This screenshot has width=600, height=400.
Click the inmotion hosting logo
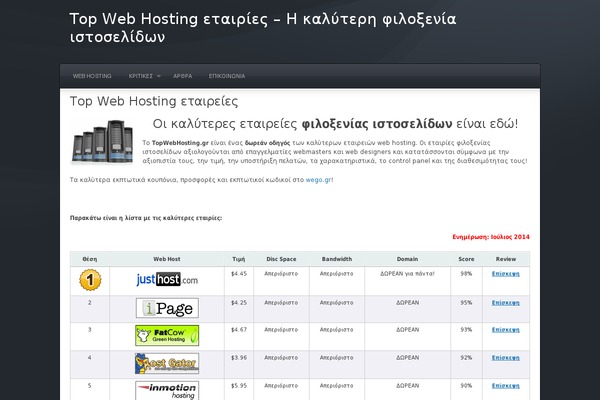167,390
